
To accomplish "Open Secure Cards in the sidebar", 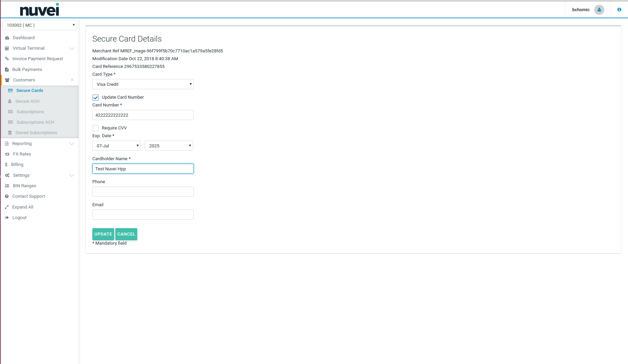I will click(x=29, y=91).
